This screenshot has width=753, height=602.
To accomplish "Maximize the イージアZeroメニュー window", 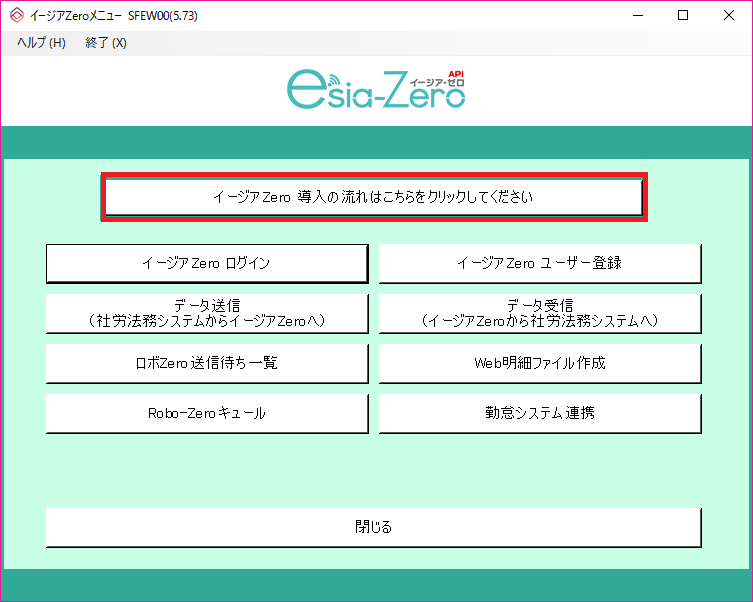I will tap(683, 15).
